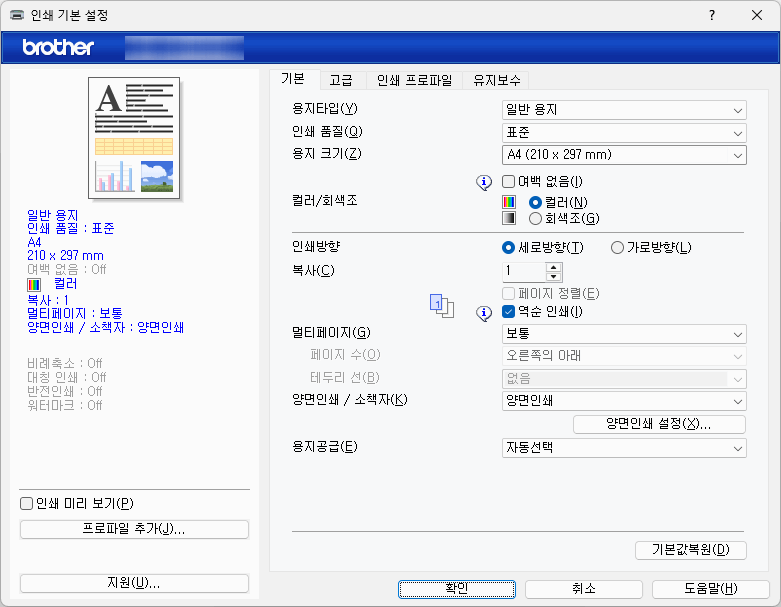Click the page collate icon near 복사

coord(442,304)
